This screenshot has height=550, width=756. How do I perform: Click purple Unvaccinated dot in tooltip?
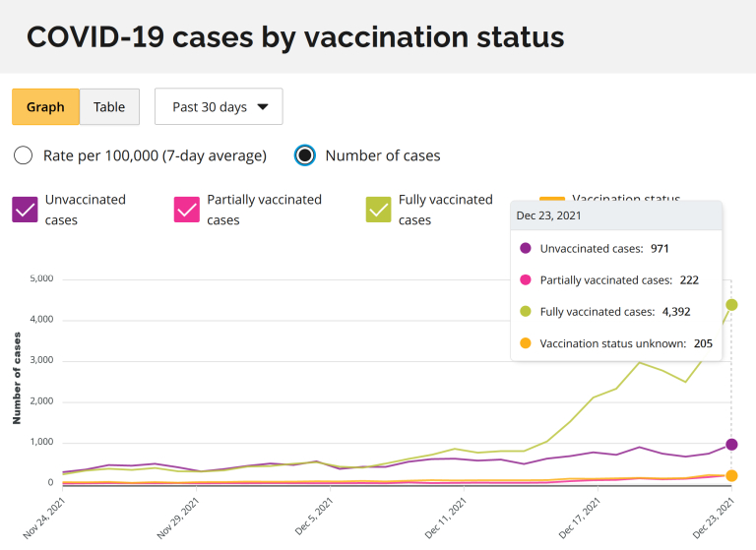[x=525, y=249]
